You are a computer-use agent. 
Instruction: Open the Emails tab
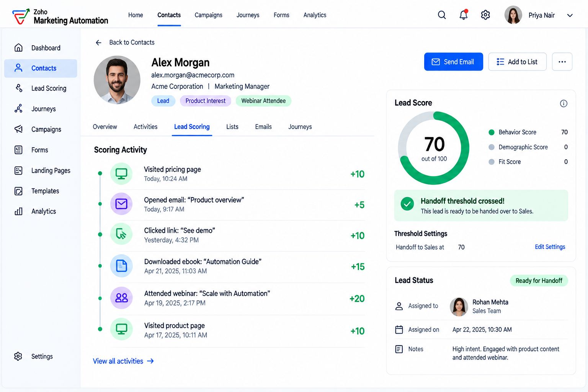(x=263, y=127)
